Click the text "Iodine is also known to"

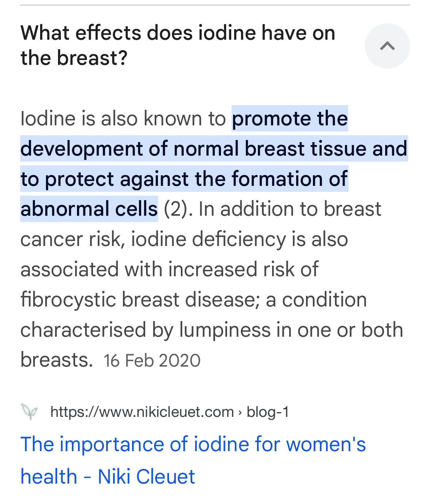point(123,118)
